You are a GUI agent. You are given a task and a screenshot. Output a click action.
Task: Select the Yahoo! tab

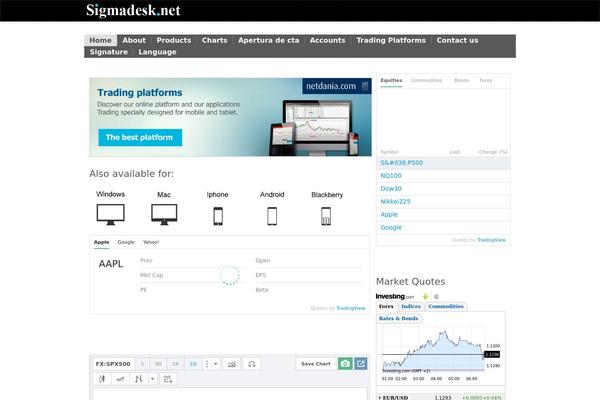pyautogui.click(x=151, y=242)
